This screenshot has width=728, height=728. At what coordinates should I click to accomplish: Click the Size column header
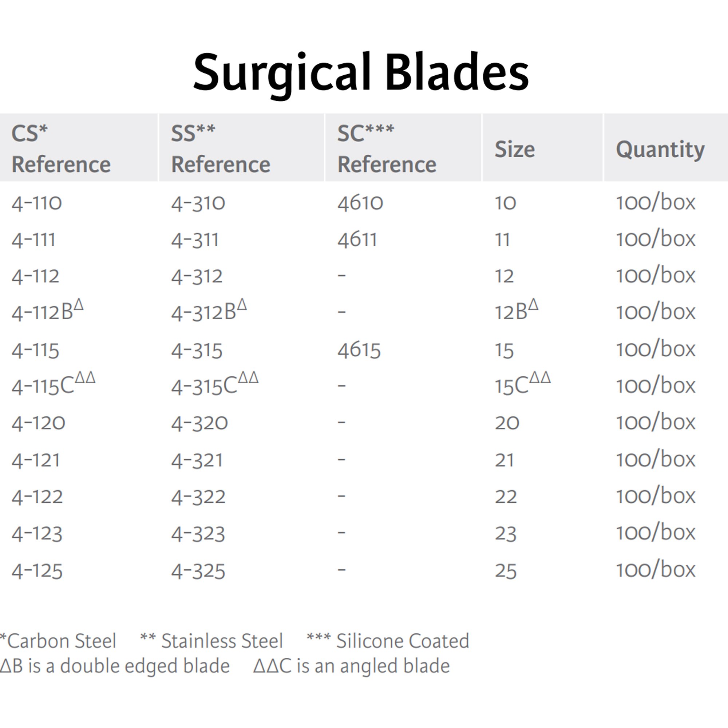pyautogui.click(x=514, y=149)
